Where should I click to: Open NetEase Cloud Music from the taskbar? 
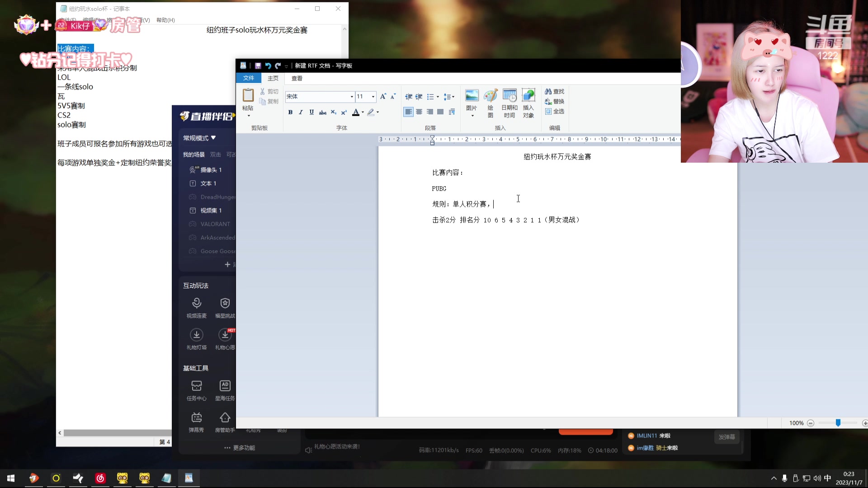[x=100, y=478]
